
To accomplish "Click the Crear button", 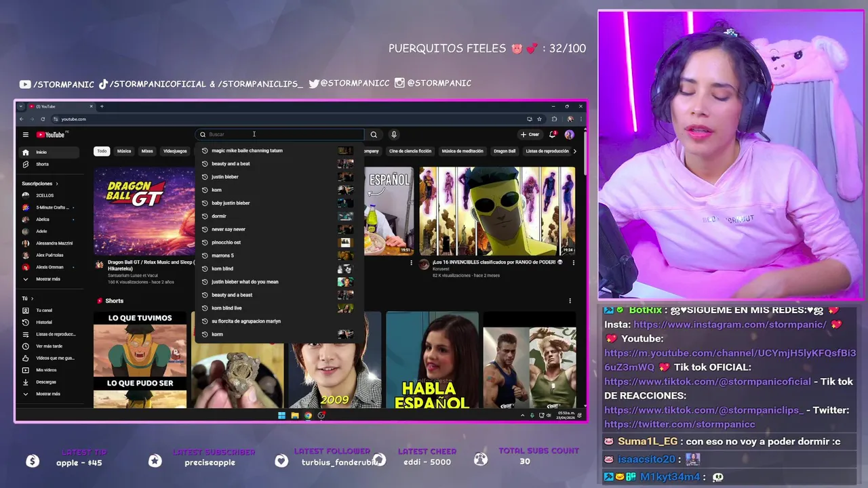I will pos(530,134).
